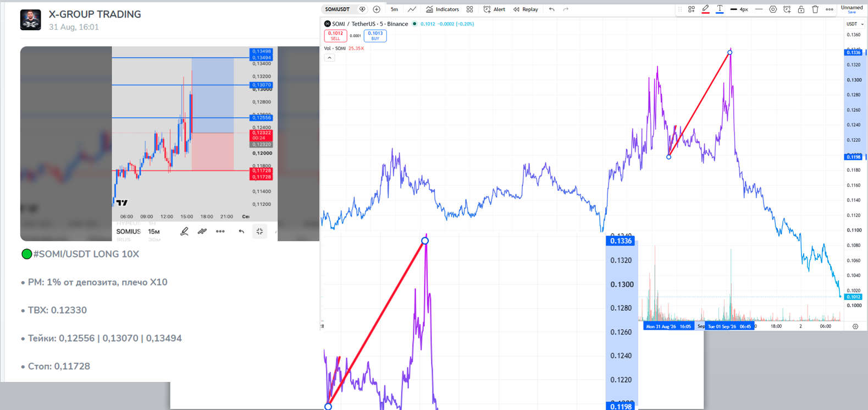
Task: Click the 0,12556 price label in post chart
Action: 261,118
